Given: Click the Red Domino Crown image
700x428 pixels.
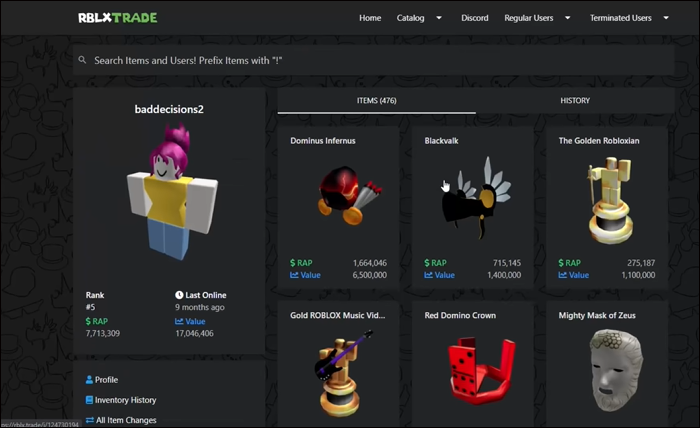Looking at the screenshot, I should (481, 370).
